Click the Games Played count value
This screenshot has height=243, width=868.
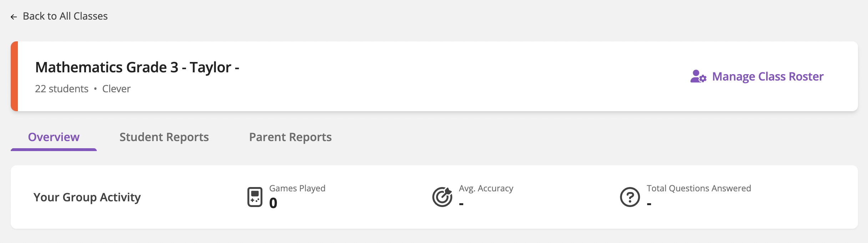pyautogui.click(x=273, y=203)
